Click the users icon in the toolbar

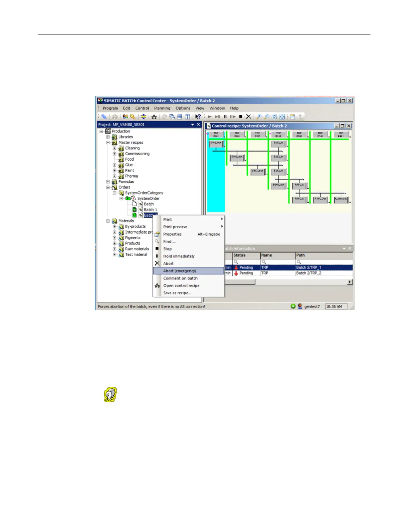coord(125,117)
